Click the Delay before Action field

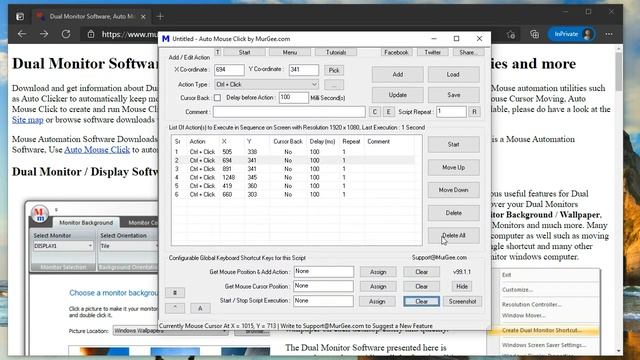293,98
